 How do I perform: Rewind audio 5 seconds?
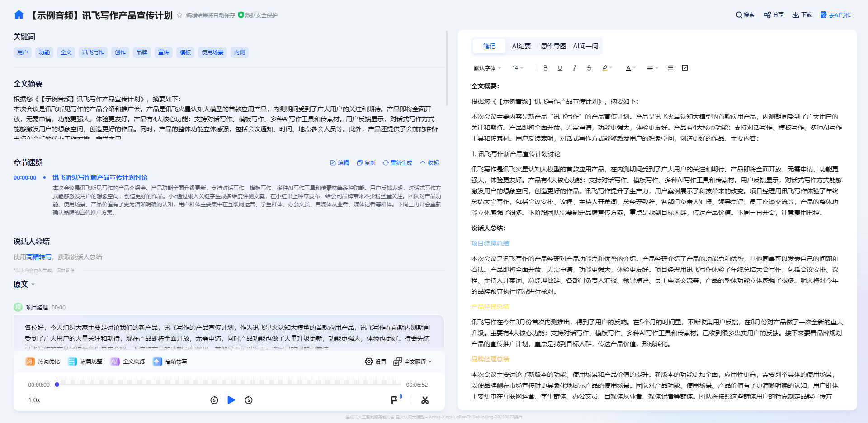pos(214,400)
